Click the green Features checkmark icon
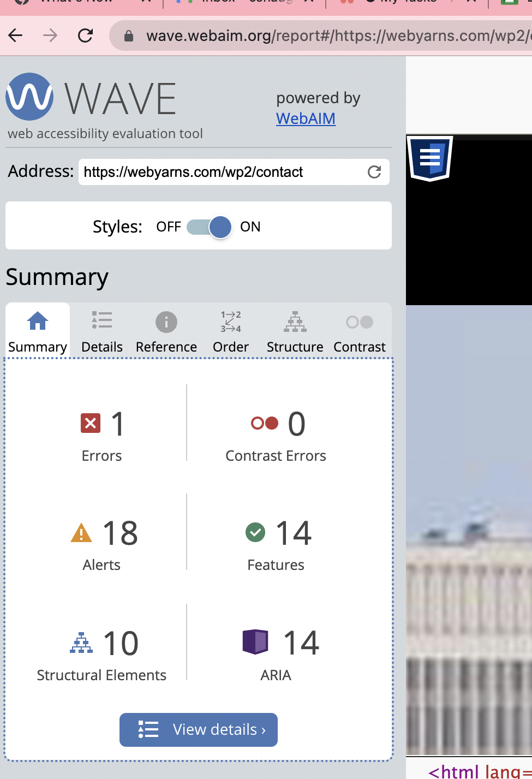Viewport: 532px width, 779px height. tap(255, 532)
